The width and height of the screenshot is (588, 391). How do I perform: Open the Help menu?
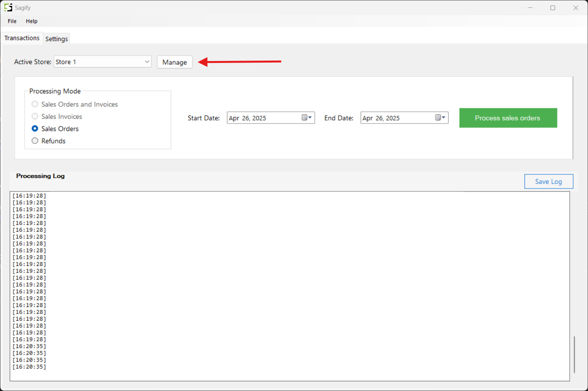coord(32,21)
